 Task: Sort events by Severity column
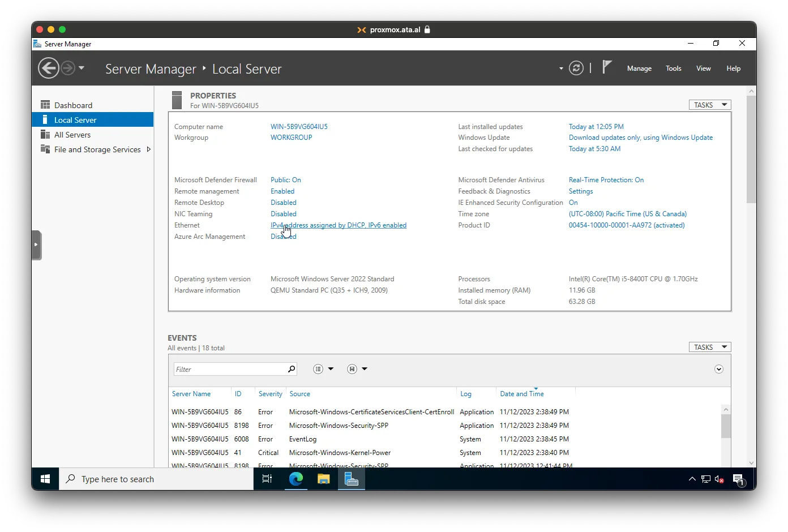pyautogui.click(x=270, y=394)
